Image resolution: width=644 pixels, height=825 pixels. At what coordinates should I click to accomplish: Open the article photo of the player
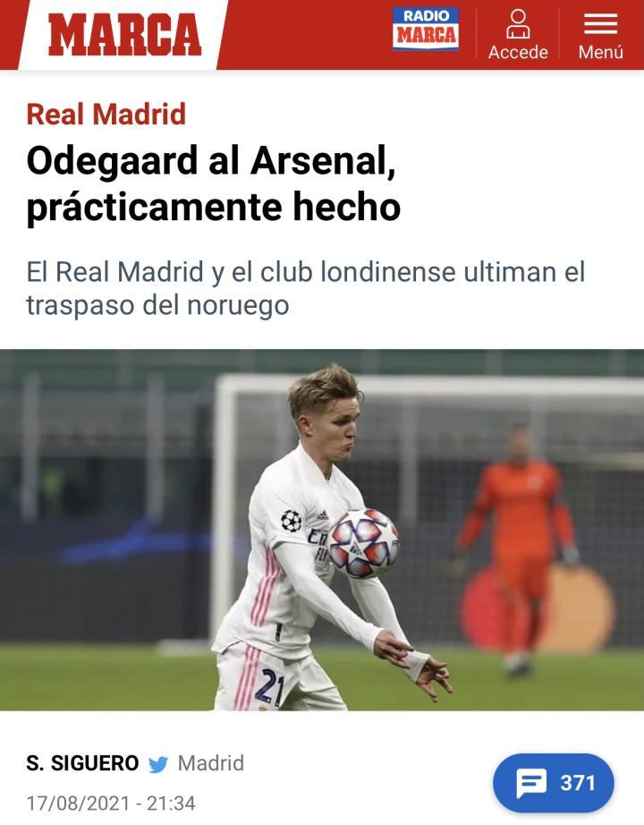coord(322,530)
